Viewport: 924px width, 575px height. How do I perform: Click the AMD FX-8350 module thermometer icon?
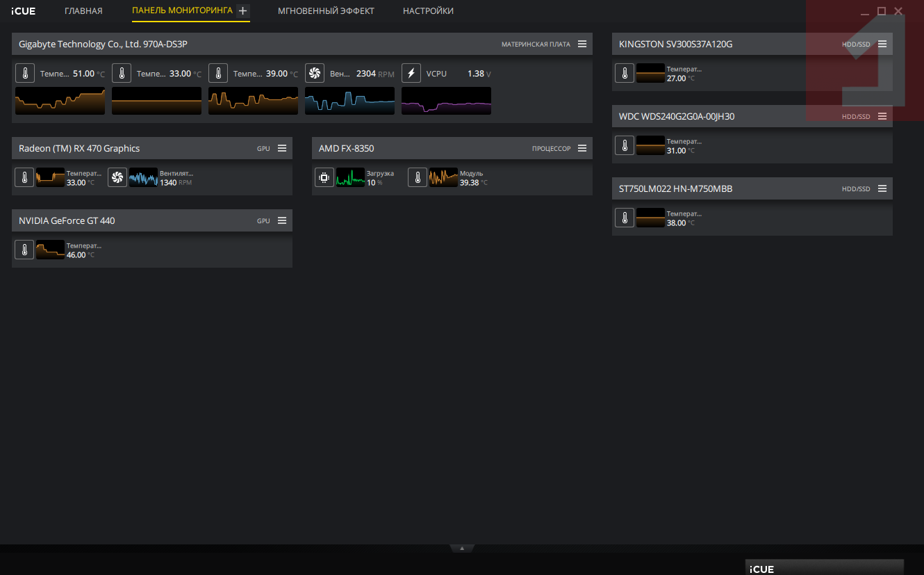[418, 177]
